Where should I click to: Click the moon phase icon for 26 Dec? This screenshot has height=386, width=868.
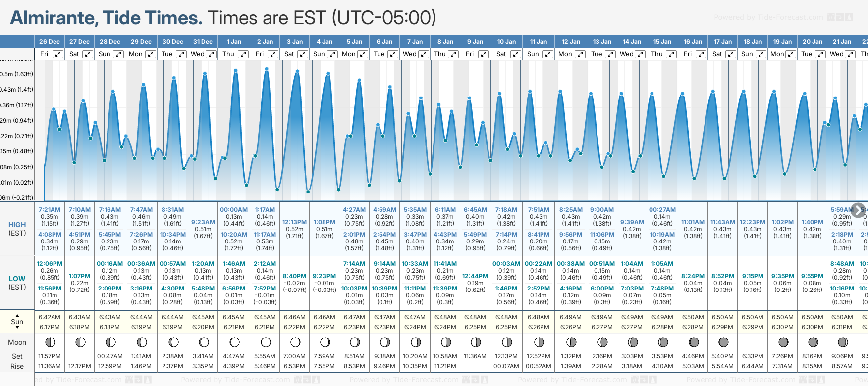pos(50,342)
